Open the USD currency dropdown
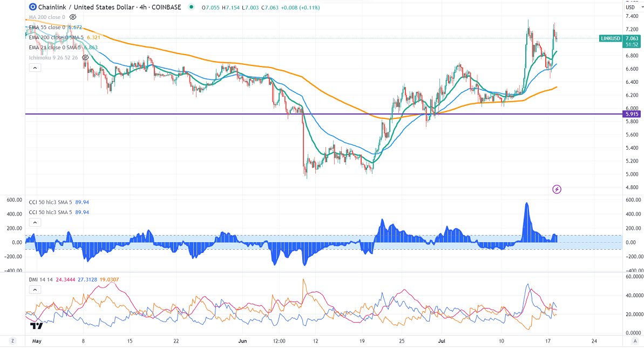The image size is (644, 348). coord(633,8)
